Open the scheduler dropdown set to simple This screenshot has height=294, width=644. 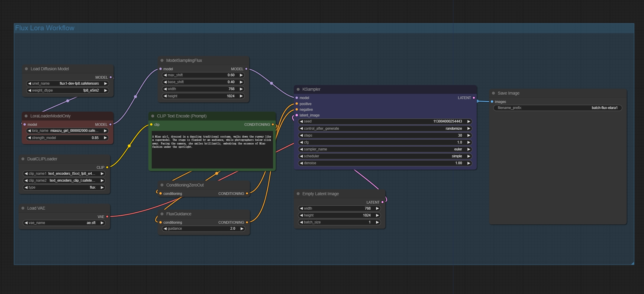click(385, 156)
